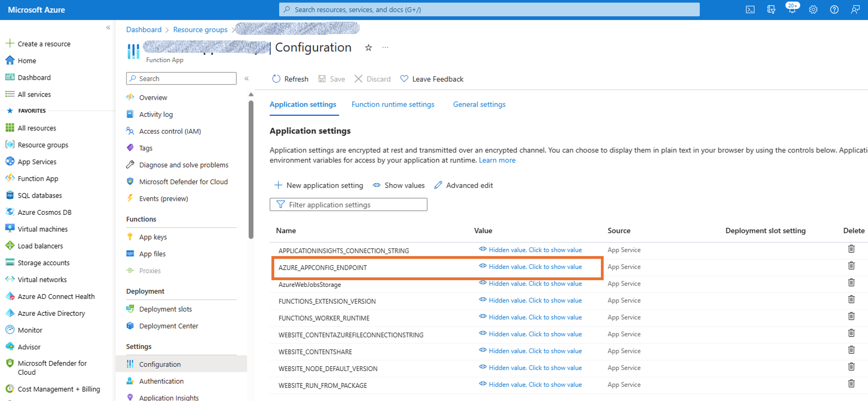Show the hidden AZURE_APPCONFIG_ENDPOINT value
Viewport: 868px width, 401px height.
tap(535, 266)
